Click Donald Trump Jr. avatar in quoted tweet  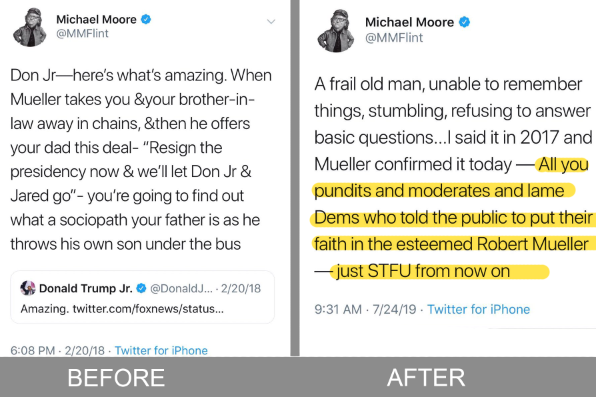pyautogui.click(x=28, y=288)
